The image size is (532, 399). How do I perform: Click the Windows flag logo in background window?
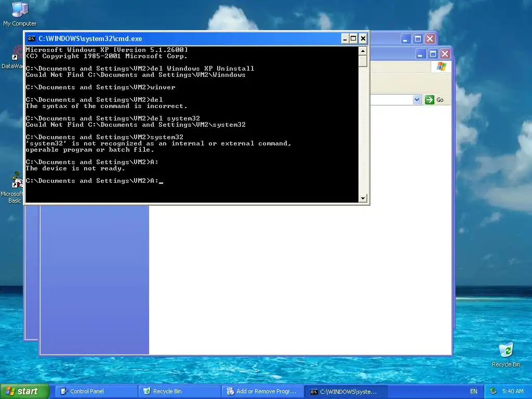pyautogui.click(x=442, y=66)
